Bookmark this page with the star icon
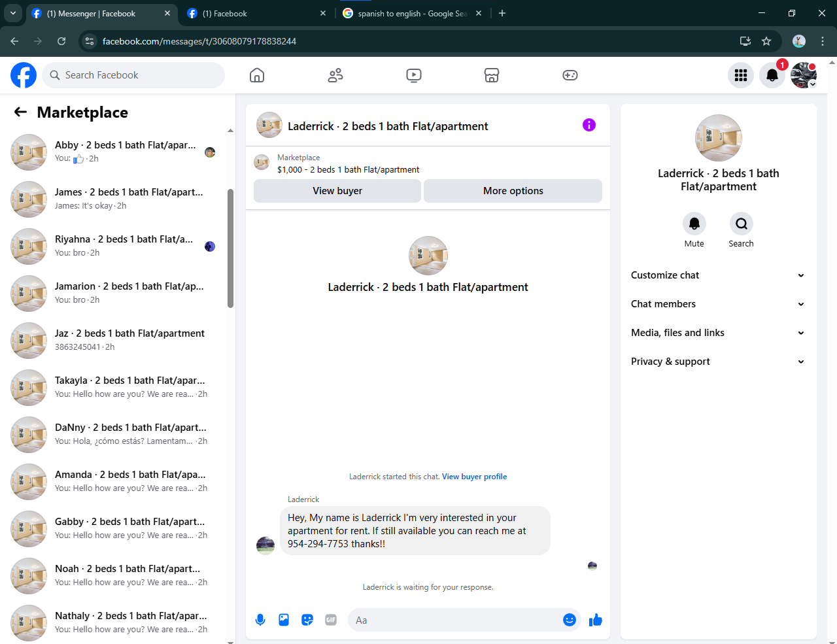 (x=766, y=41)
